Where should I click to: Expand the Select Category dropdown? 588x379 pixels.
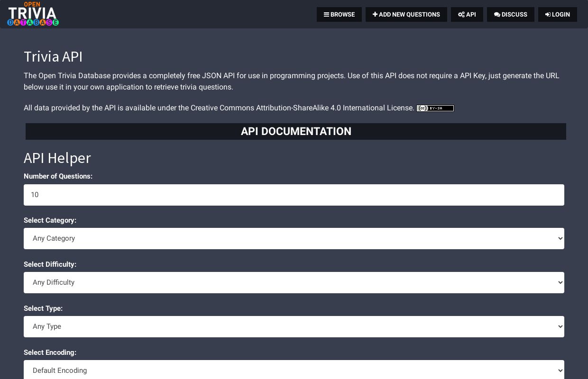tap(294, 238)
